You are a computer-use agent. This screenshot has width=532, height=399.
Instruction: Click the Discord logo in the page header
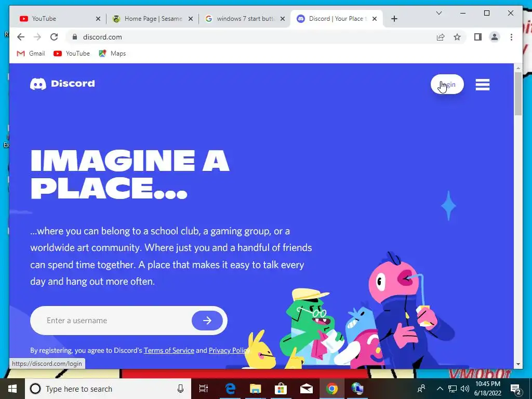coord(62,84)
